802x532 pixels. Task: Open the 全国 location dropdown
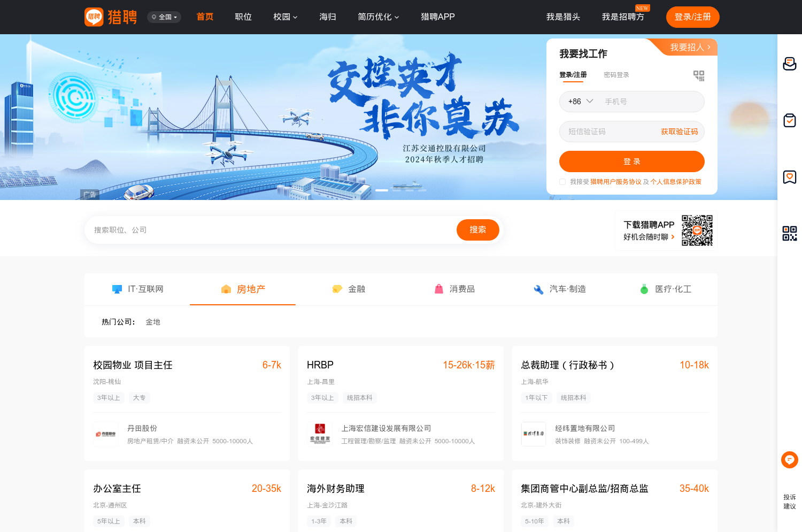point(164,17)
